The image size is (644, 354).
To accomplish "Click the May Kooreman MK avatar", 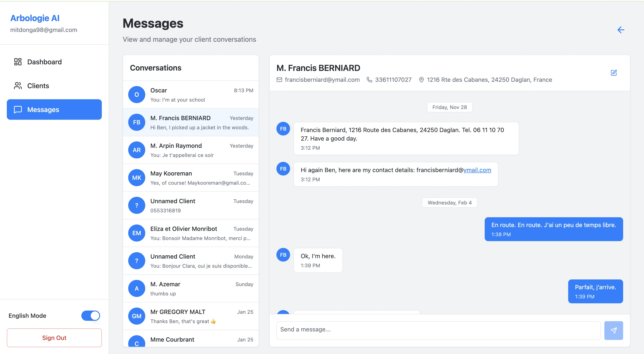I will coord(137,178).
